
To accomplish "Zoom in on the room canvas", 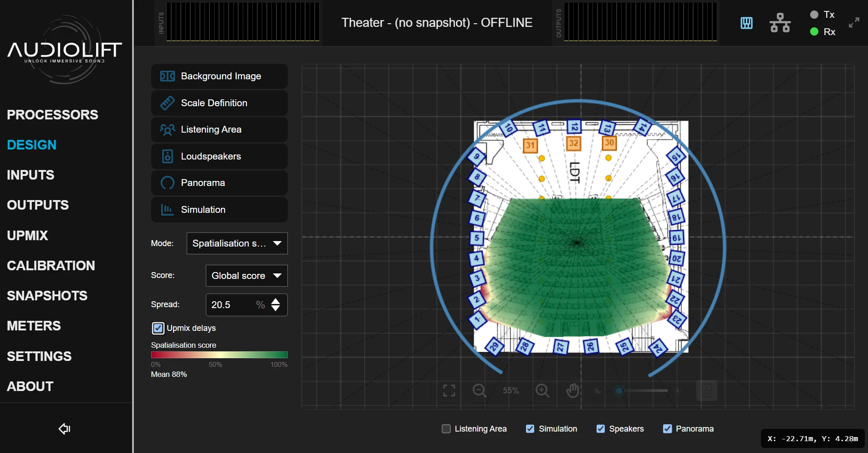I will (542, 391).
